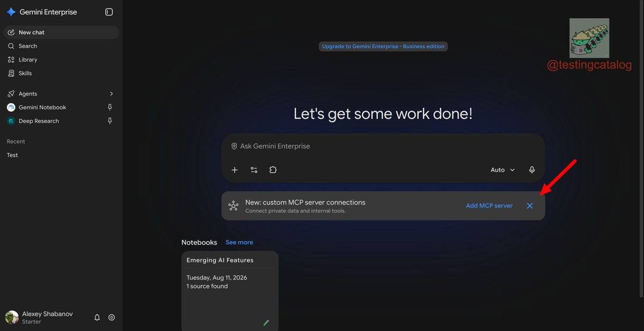Dismiss the MCP server banner with X
This screenshot has width=644, height=331.
coord(530,206)
